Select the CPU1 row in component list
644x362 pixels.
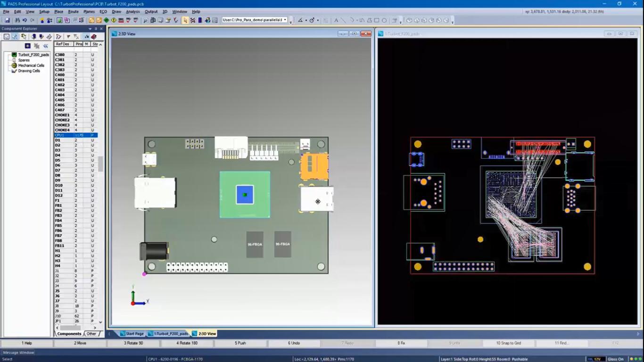point(76,135)
